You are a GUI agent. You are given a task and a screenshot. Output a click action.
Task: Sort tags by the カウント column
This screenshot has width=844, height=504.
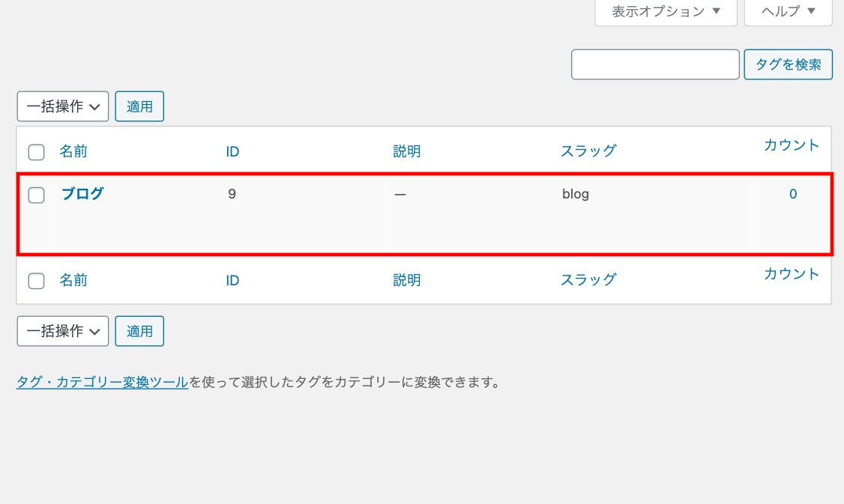click(x=792, y=145)
